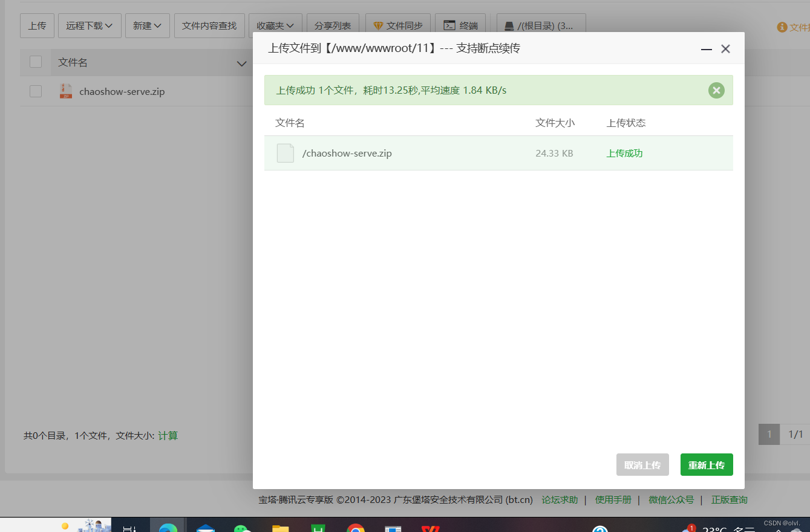
Task: Click the 上传 upload button in toolbar
Action: [x=37, y=26]
